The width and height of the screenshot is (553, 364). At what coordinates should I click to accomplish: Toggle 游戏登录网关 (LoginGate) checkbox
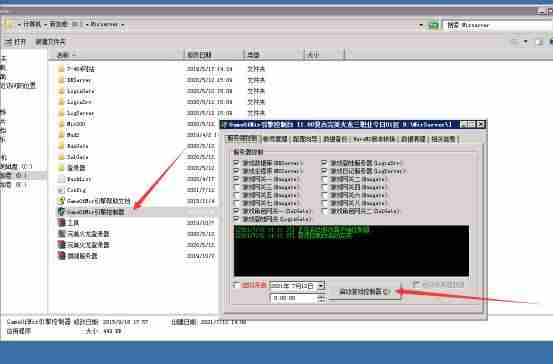click(x=236, y=219)
